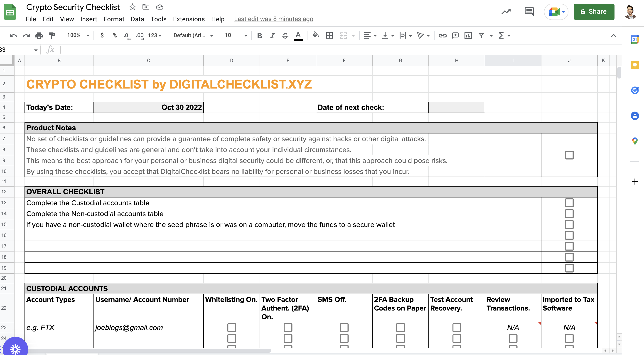Format as percent

115,35
